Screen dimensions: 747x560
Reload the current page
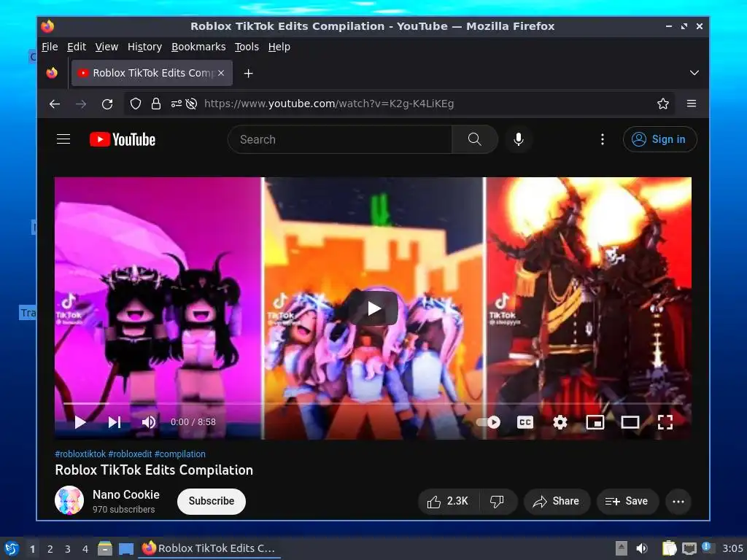(x=107, y=104)
